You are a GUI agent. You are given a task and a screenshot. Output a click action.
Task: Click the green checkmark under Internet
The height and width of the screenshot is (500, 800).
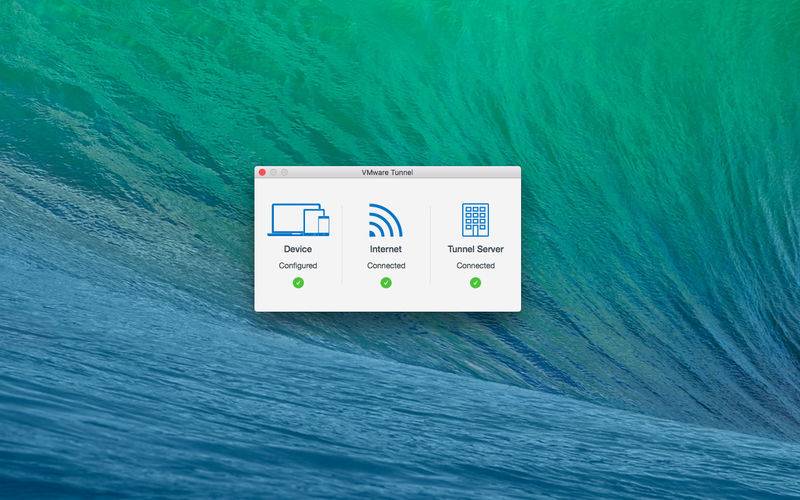[x=386, y=283]
